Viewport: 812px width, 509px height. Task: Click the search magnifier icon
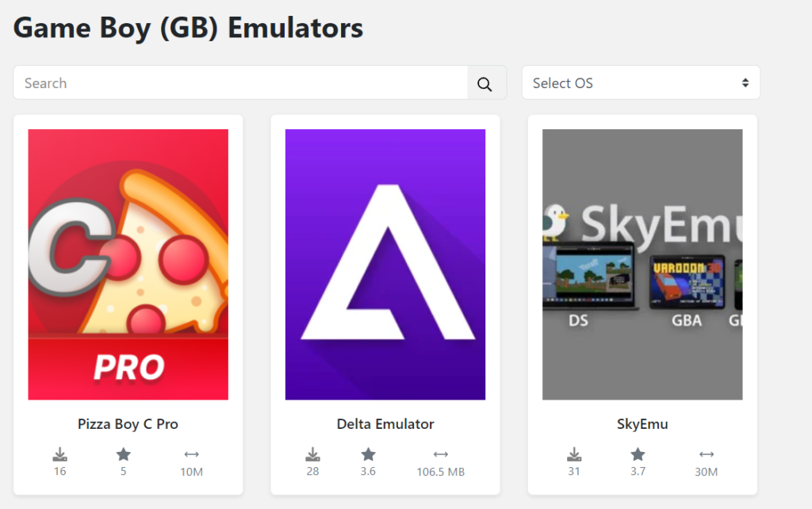485,82
